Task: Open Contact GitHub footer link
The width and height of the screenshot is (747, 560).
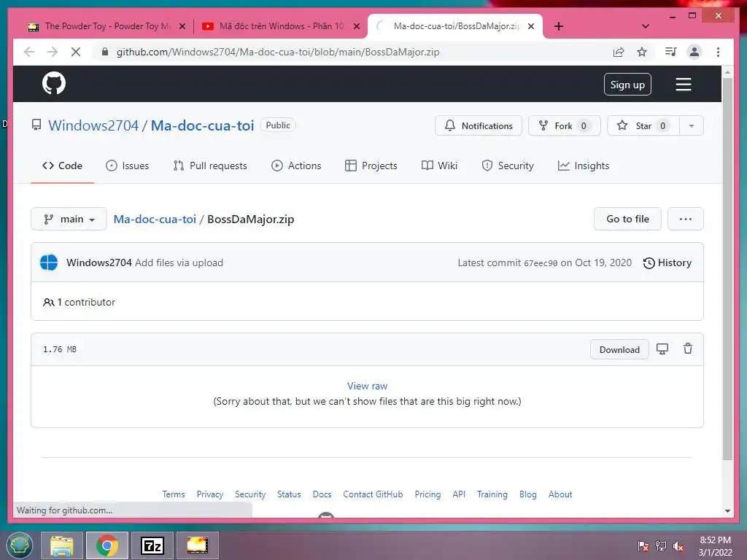Action: click(373, 494)
